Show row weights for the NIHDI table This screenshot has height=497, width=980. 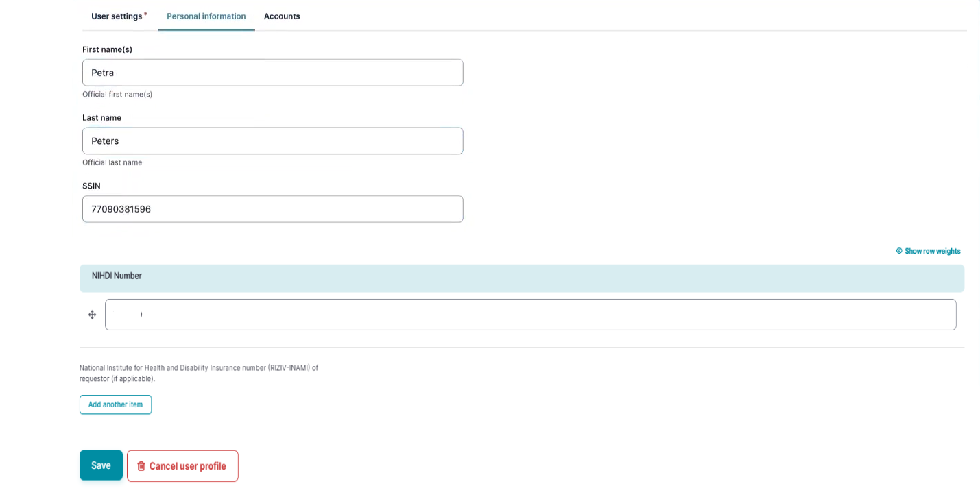[x=932, y=251]
